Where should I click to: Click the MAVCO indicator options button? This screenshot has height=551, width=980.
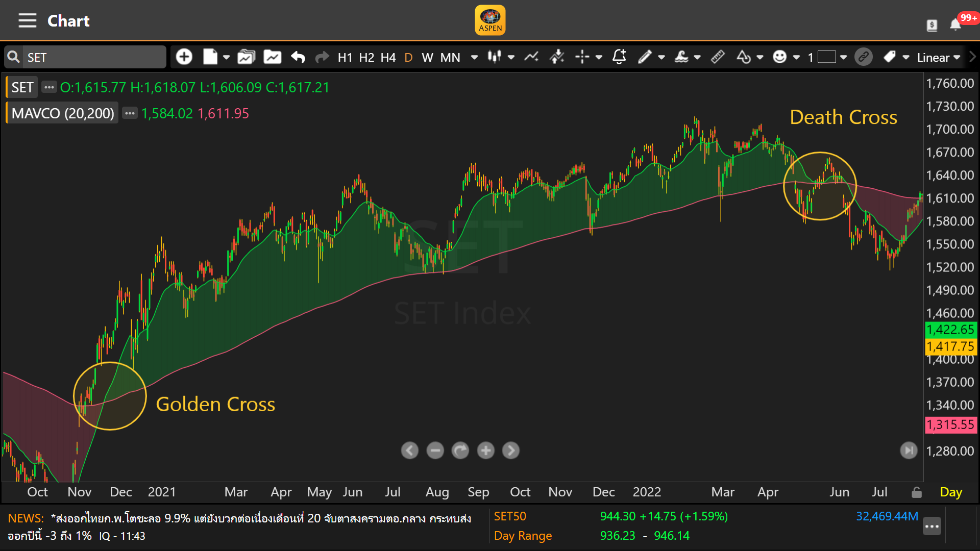tap(130, 113)
